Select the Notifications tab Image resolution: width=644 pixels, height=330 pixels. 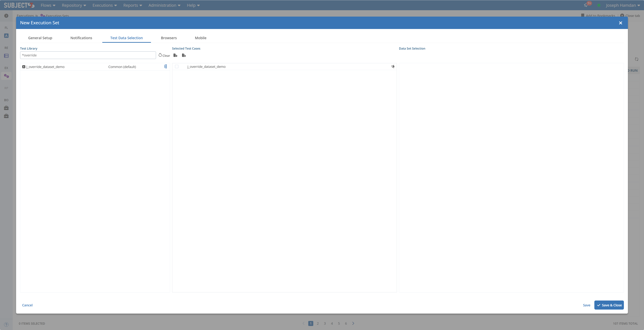click(x=81, y=38)
